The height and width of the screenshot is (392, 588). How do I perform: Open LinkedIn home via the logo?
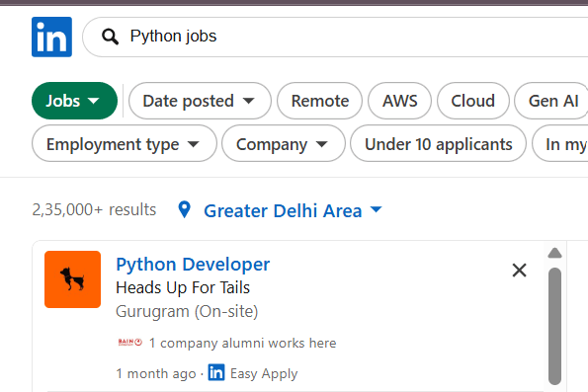coord(51,37)
